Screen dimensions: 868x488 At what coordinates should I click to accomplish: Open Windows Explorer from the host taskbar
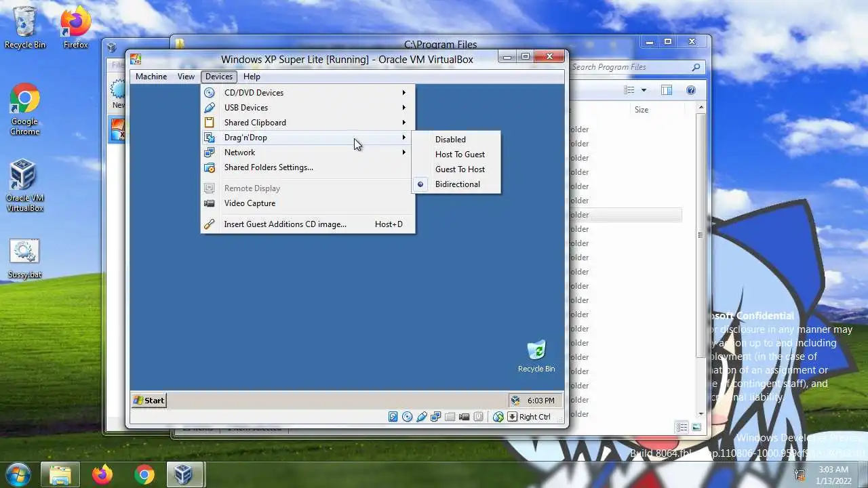[60, 474]
